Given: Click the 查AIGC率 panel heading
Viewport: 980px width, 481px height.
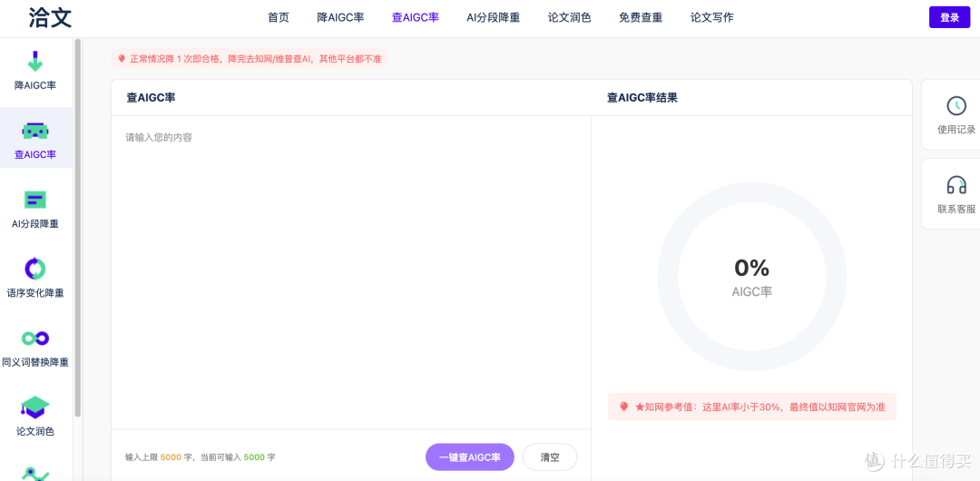Looking at the screenshot, I should 151,98.
